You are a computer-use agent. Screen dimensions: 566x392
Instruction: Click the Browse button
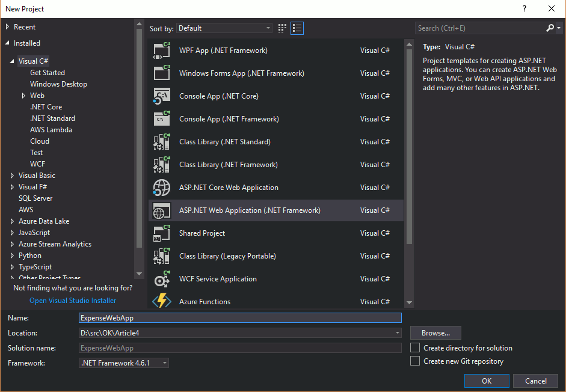point(435,333)
